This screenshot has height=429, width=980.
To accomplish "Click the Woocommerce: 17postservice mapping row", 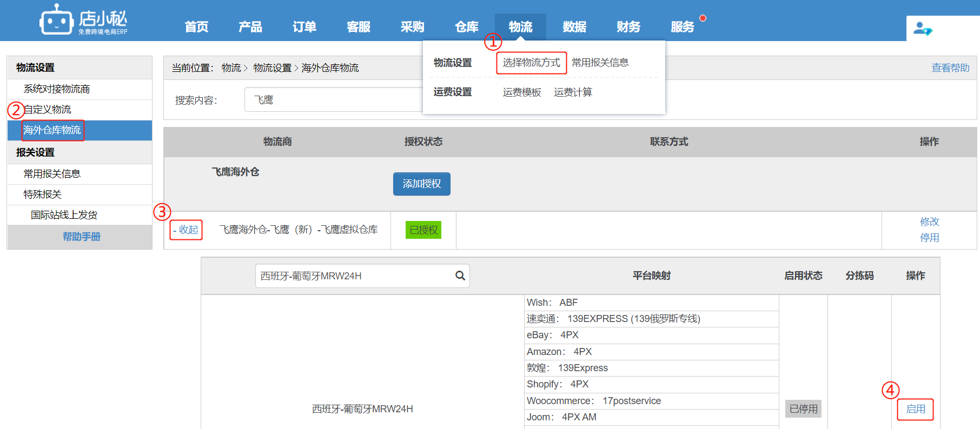I will 652,401.
